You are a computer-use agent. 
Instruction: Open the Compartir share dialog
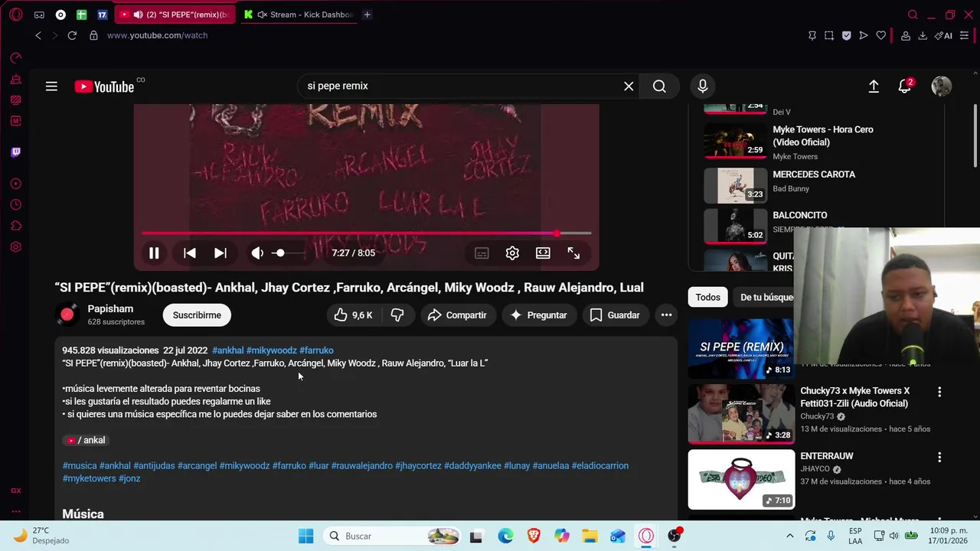pyautogui.click(x=457, y=315)
